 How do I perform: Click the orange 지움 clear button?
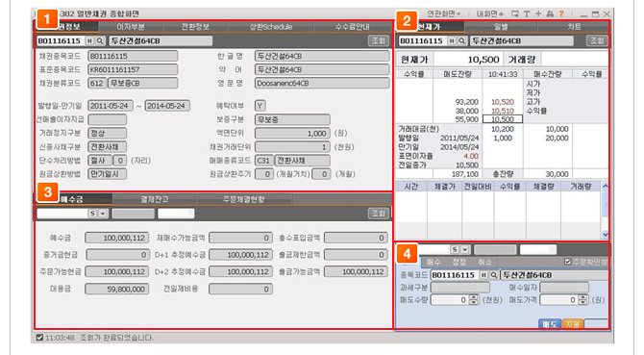573,324
